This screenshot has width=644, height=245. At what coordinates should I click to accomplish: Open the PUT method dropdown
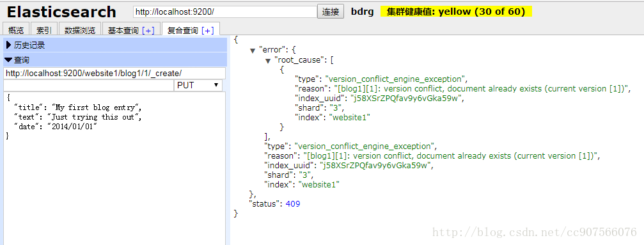[198, 85]
